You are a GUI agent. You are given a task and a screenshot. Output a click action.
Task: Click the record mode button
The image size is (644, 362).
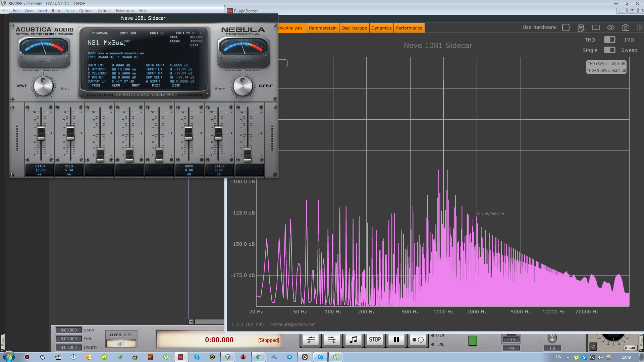(418, 340)
